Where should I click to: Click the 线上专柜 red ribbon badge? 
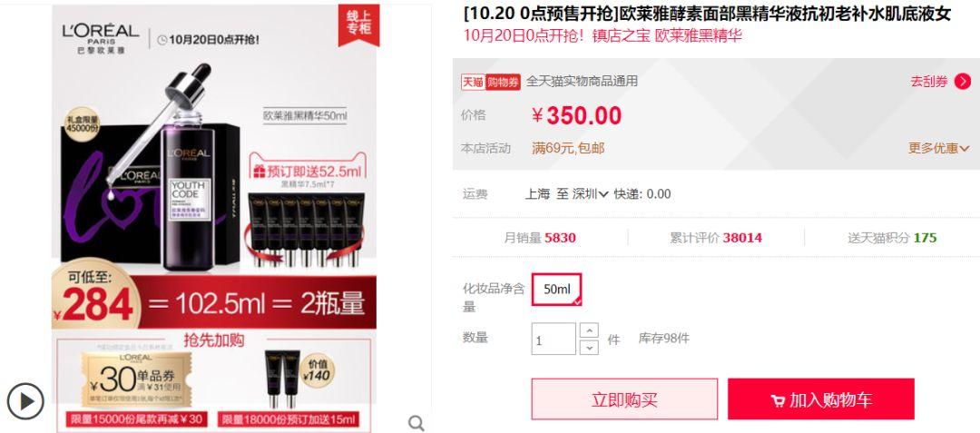coord(358,25)
